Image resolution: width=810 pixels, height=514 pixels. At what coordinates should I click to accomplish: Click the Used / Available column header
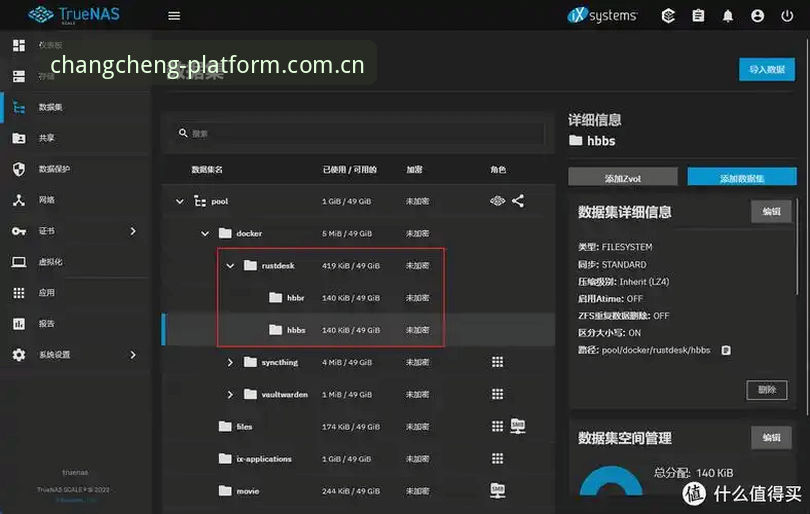click(x=350, y=169)
